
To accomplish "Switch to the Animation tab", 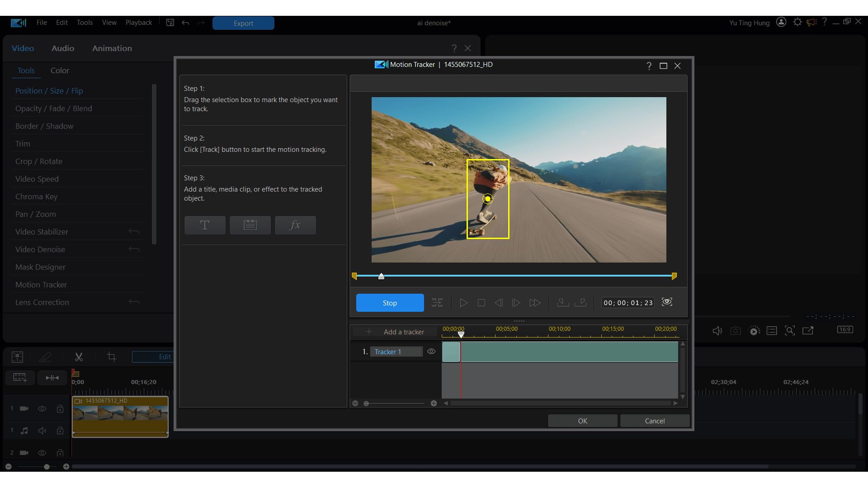I will click(112, 48).
